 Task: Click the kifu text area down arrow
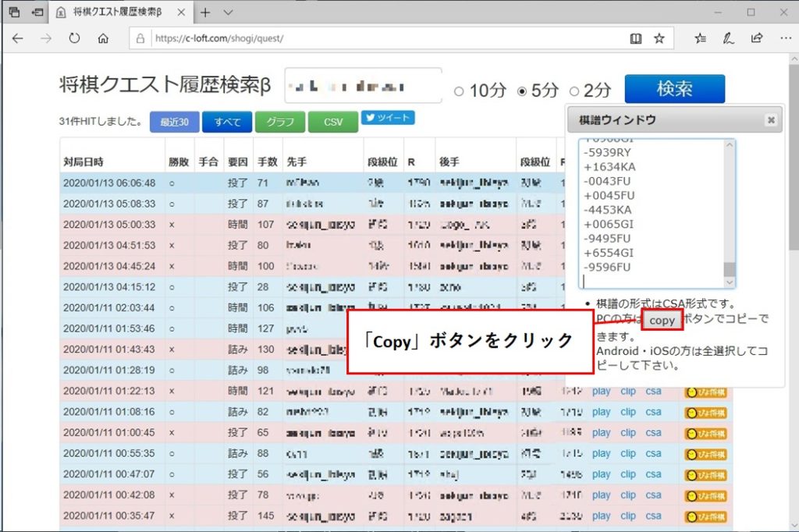[730, 282]
